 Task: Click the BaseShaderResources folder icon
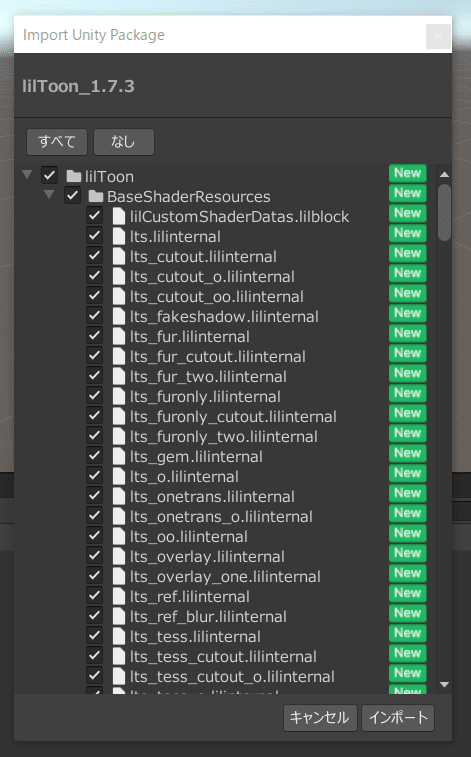[x=96, y=196]
